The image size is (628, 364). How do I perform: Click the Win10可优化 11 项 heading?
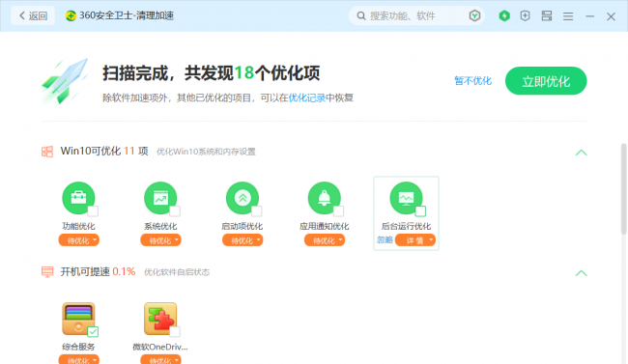[104, 151]
